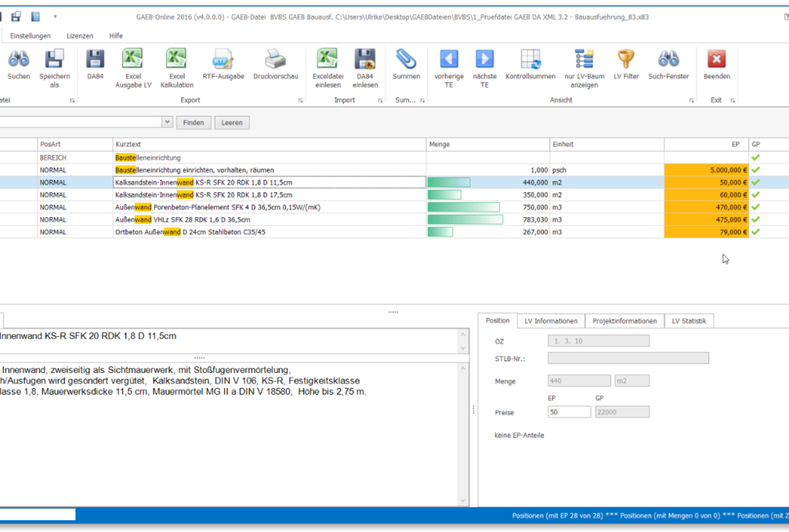Click the Menge bar for Außenwand VHLz row

pos(465,220)
